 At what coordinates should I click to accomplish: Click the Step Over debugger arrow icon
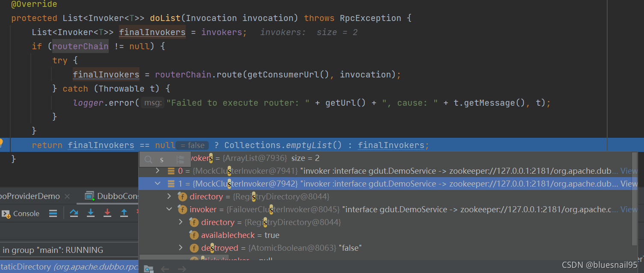[74, 213]
